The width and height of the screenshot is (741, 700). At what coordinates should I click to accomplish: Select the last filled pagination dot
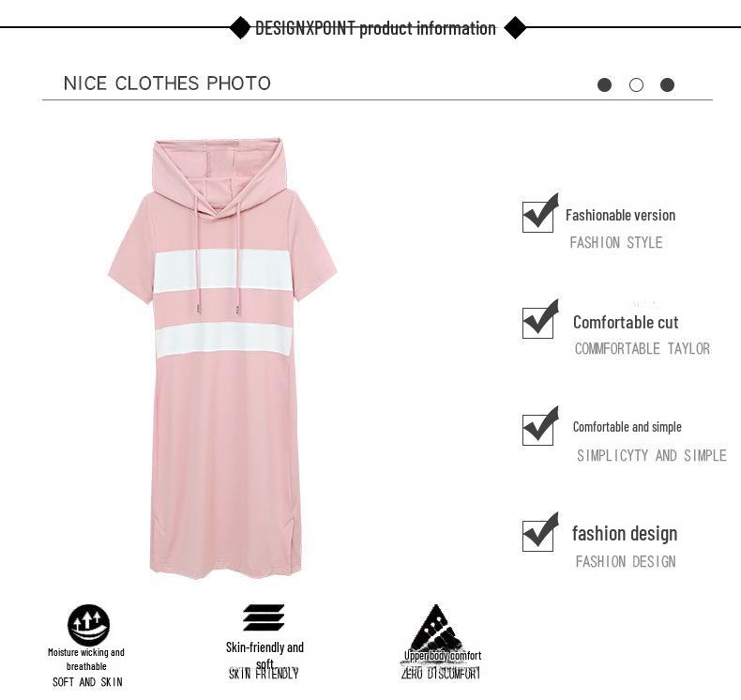tap(667, 85)
